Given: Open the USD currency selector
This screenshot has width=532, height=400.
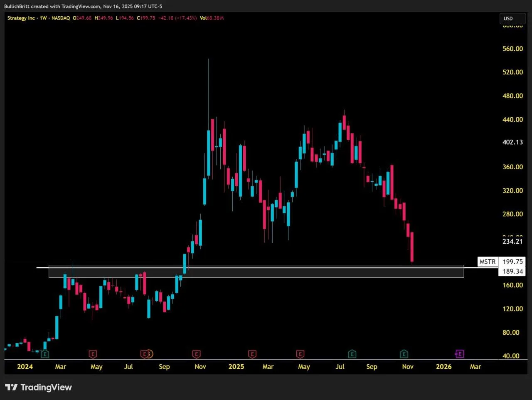Looking at the screenshot, I should 512,18.
